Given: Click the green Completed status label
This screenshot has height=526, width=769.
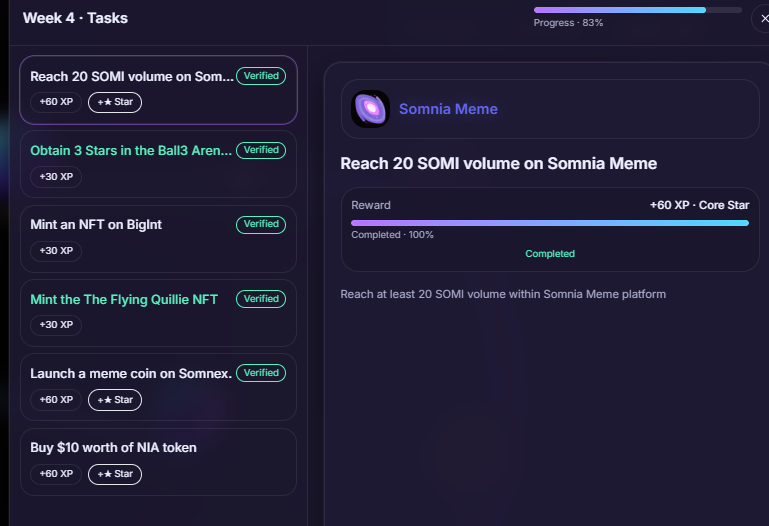Looking at the screenshot, I should [x=550, y=254].
